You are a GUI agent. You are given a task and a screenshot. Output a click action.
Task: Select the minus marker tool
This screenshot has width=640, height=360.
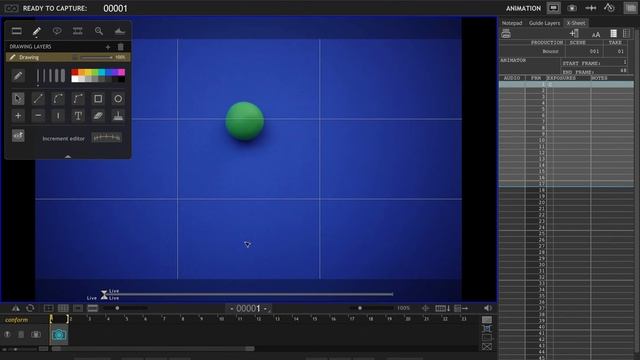38,116
